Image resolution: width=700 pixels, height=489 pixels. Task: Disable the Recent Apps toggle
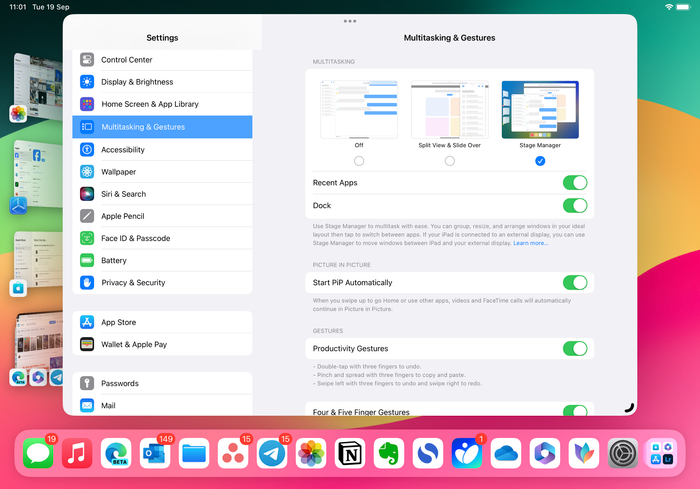click(x=574, y=183)
